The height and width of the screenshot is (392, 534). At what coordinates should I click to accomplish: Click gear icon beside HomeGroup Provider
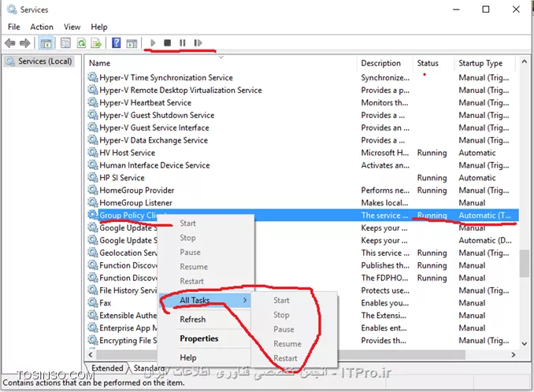tap(92, 190)
